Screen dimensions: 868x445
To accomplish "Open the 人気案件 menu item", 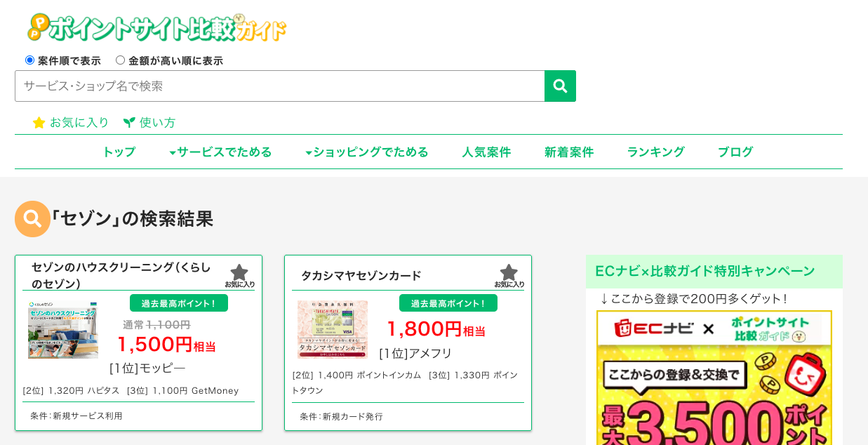I will point(486,152).
